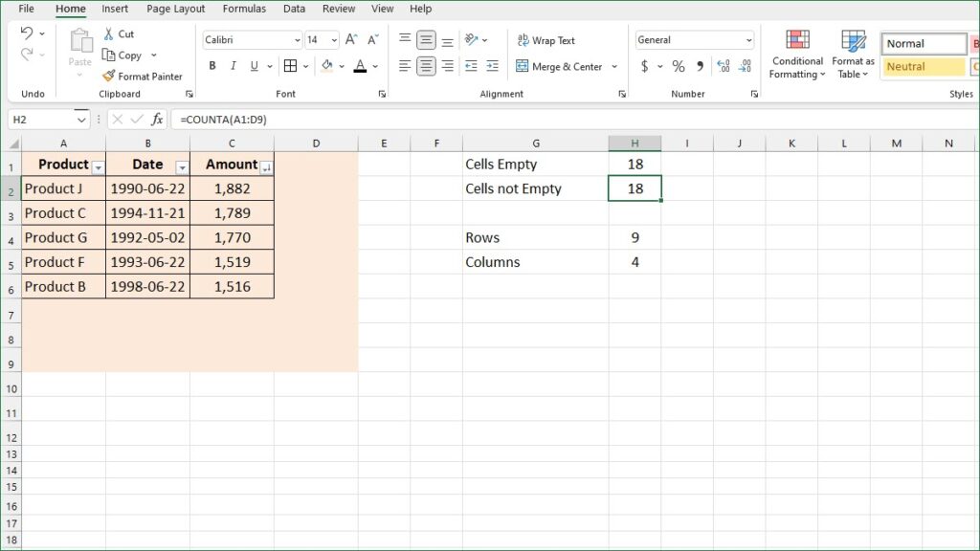Screen dimensions: 980x551
Task: Open the Font Color swatch
Action: pyautogui.click(x=359, y=66)
